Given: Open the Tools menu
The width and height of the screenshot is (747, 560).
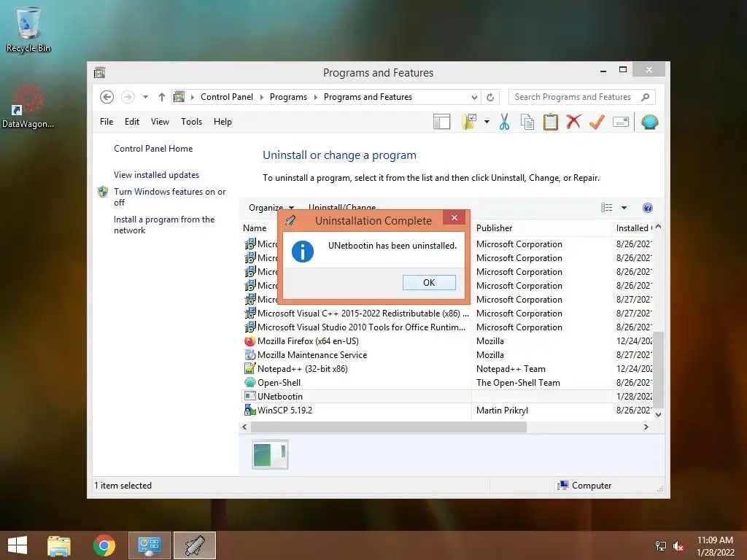Looking at the screenshot, I should [192, 122].
